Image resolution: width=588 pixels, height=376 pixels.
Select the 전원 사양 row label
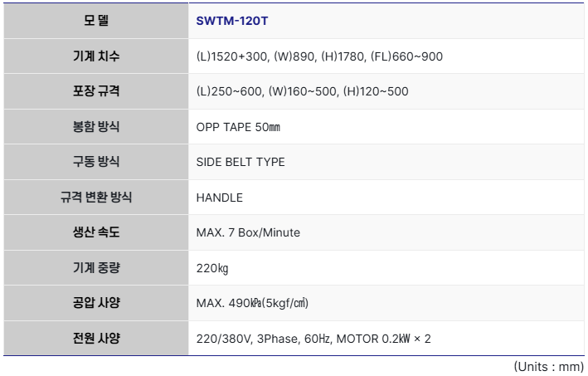(96, 338)
